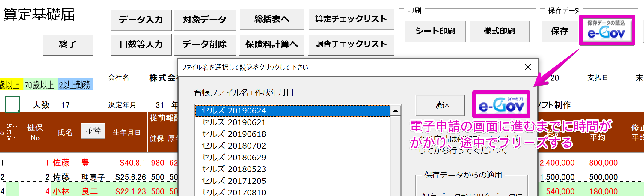Screen dimensions: 644x196
Task: Click the 並替 sort button
Action: pos(93,131)
